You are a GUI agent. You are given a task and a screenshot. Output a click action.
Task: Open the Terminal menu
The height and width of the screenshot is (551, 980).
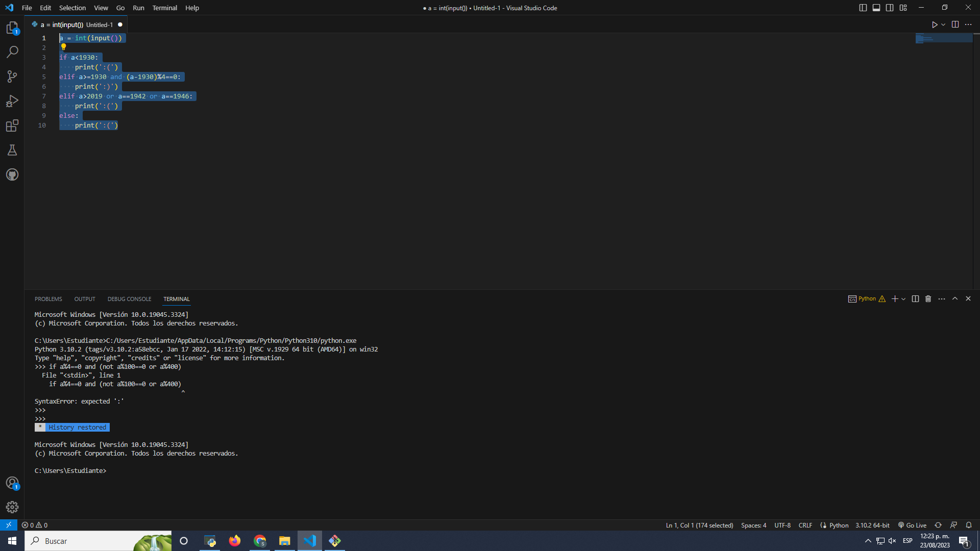[164, 8]
